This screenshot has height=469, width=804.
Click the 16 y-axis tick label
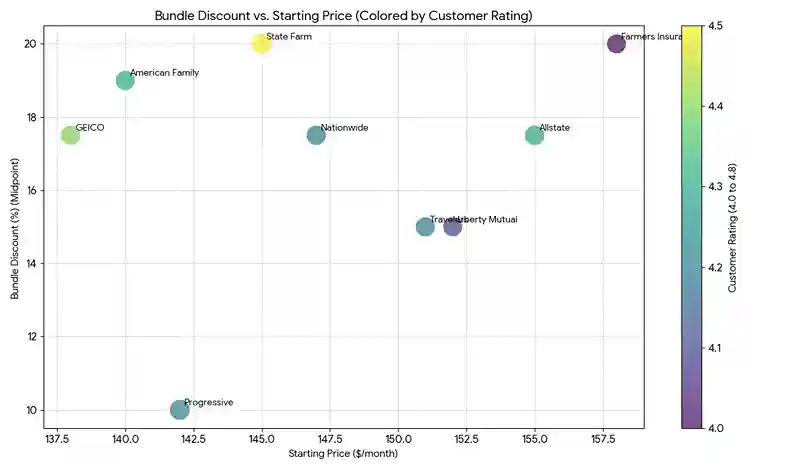32,190
